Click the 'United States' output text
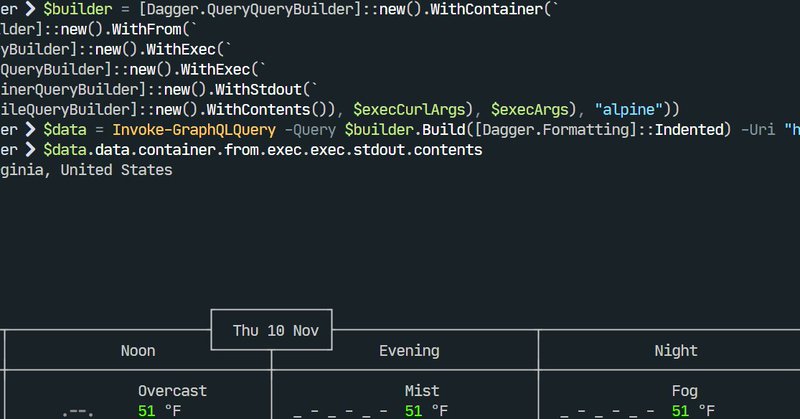Screen dimensions: 800x419 pos(116,169)
